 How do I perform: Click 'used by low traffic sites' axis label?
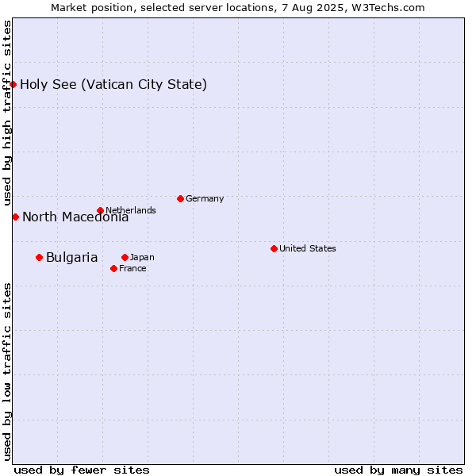(6, 372)
